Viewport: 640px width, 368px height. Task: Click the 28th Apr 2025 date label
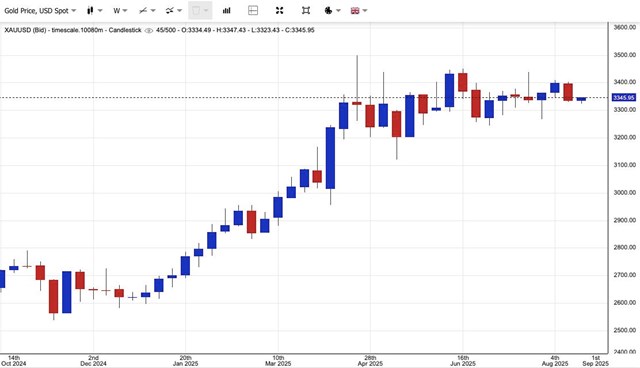click(370, 361)
